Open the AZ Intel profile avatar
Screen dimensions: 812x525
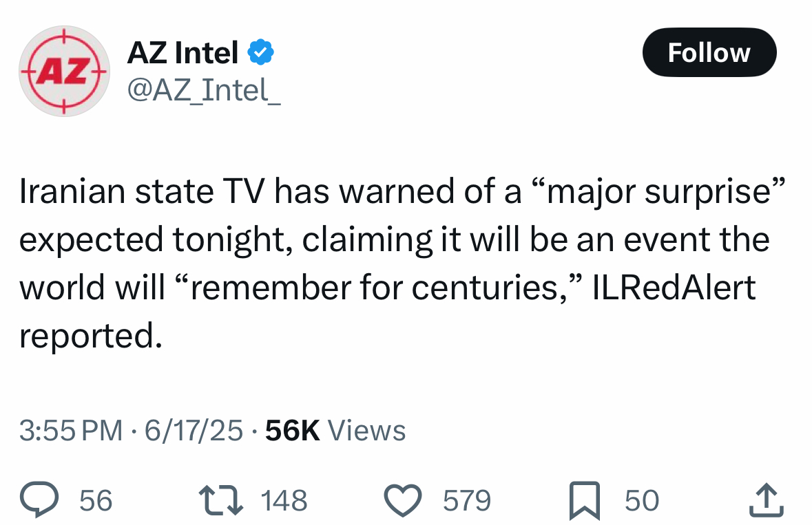pos(64,71)
